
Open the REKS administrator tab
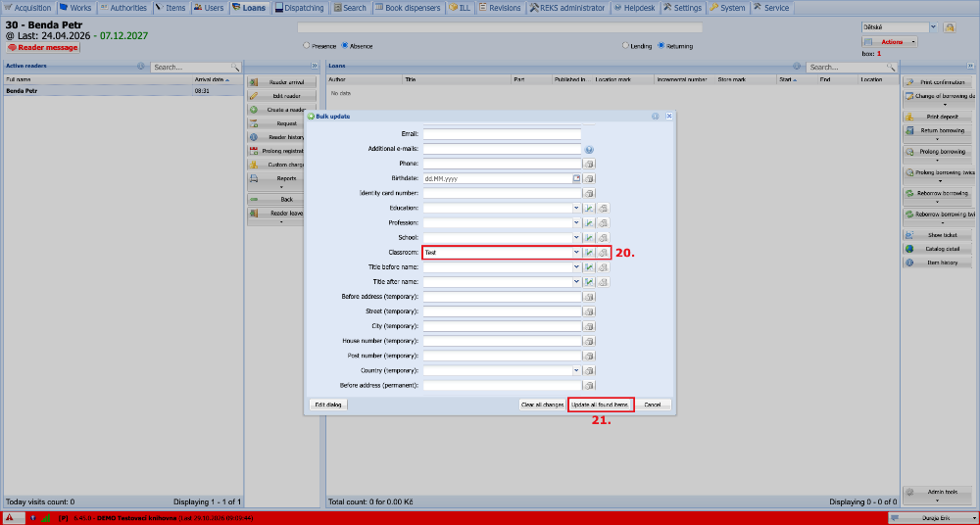coord(567,8)
